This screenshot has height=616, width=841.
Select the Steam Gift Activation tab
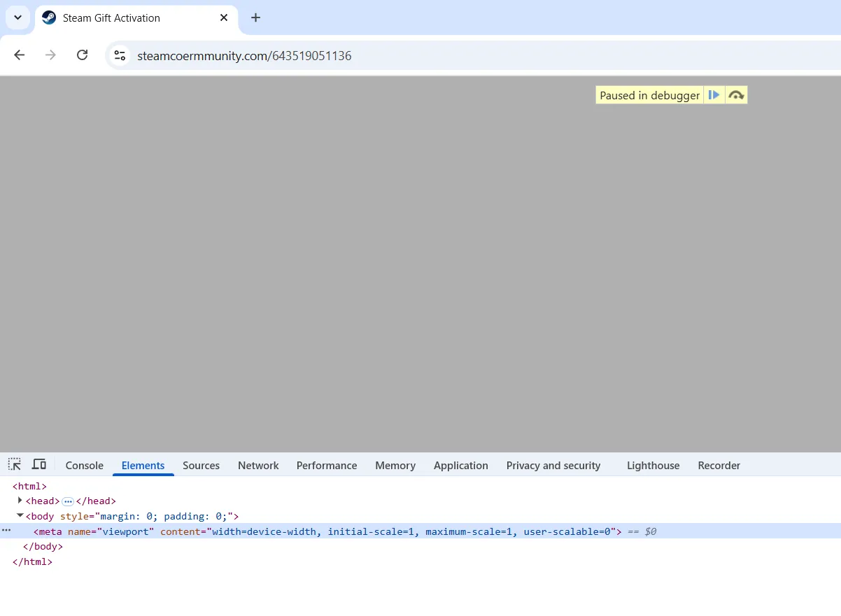click(136, 18)
